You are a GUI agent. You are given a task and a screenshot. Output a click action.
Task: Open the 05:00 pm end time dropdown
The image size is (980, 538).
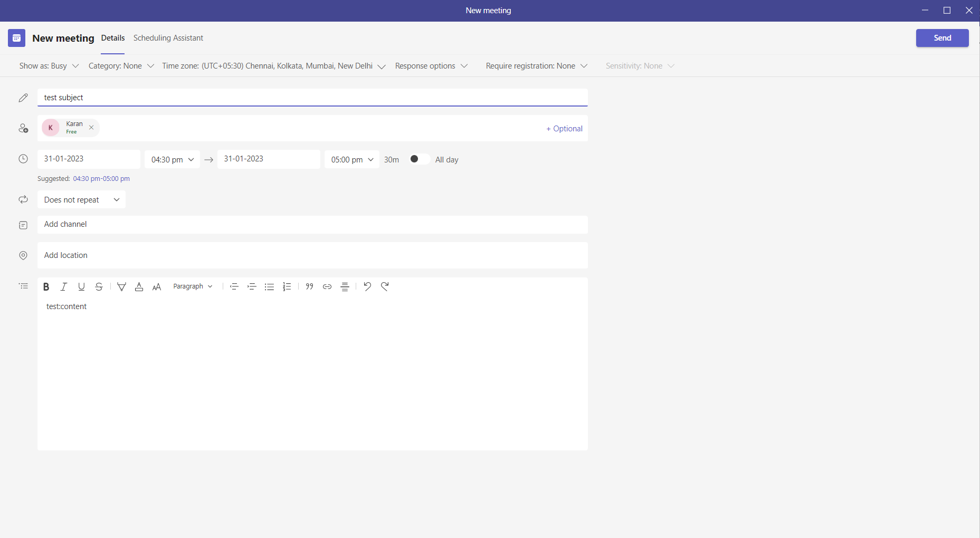pos(352,159)
